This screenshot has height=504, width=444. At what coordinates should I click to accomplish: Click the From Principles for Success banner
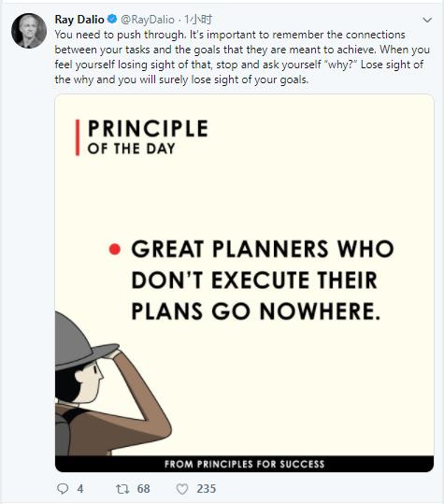tap(244, 464)
